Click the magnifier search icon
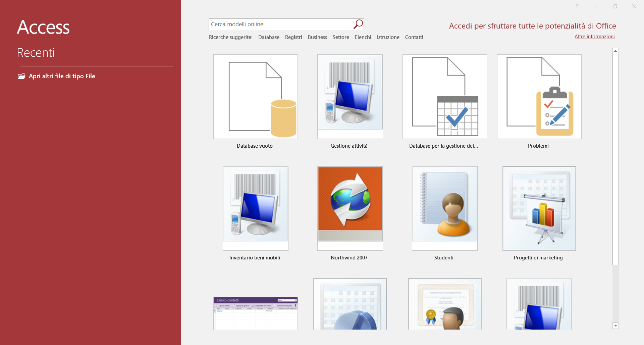This screenshot has width=644, height=345. [x=358, y=24]
